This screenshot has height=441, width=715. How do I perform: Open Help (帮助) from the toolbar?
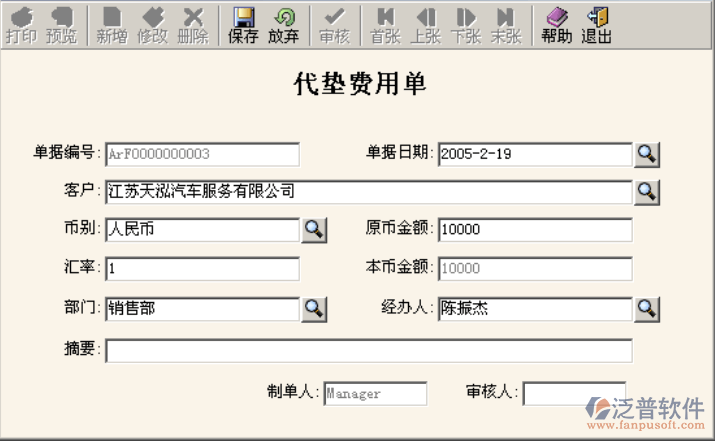pyautogui.click(x=556, y=25)
